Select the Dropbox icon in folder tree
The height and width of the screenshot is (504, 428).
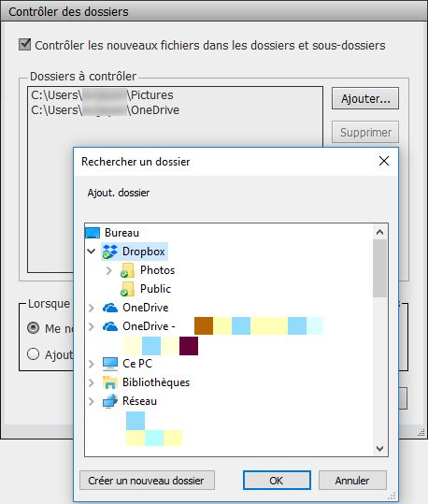click(110, 252)
